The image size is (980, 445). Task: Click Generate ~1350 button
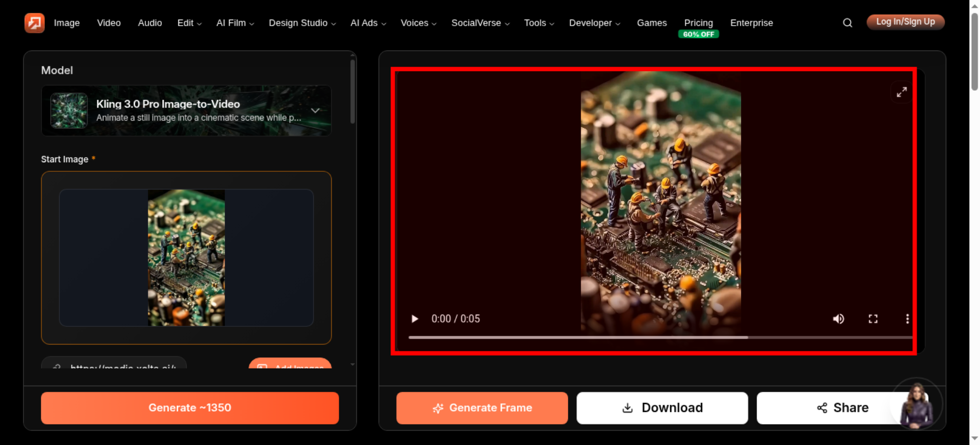190,408
